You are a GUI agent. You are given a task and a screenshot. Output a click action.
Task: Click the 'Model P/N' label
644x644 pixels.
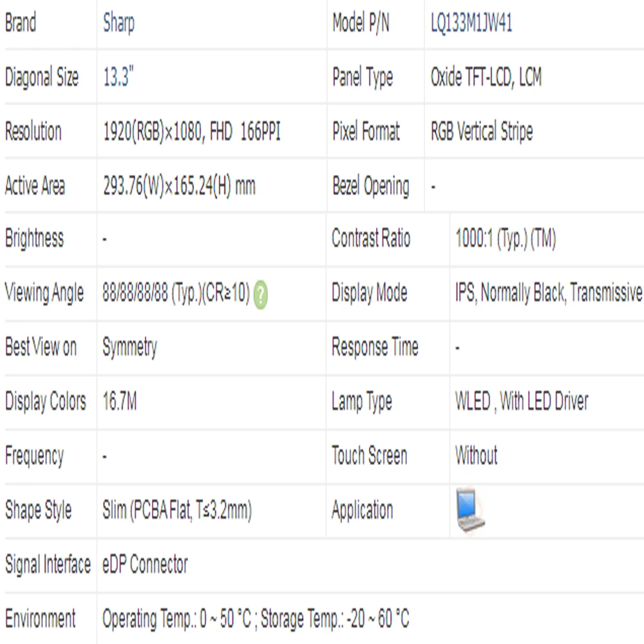[x=361, y=23]
